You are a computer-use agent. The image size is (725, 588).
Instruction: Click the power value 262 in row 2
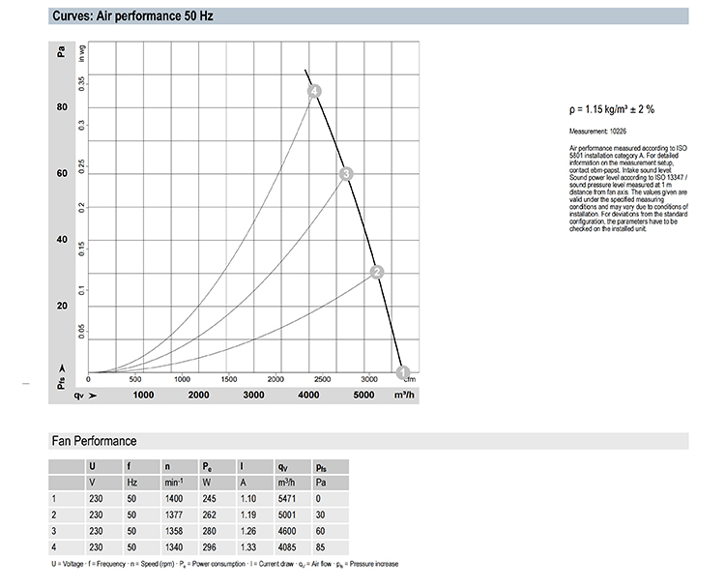pos(209,514)
